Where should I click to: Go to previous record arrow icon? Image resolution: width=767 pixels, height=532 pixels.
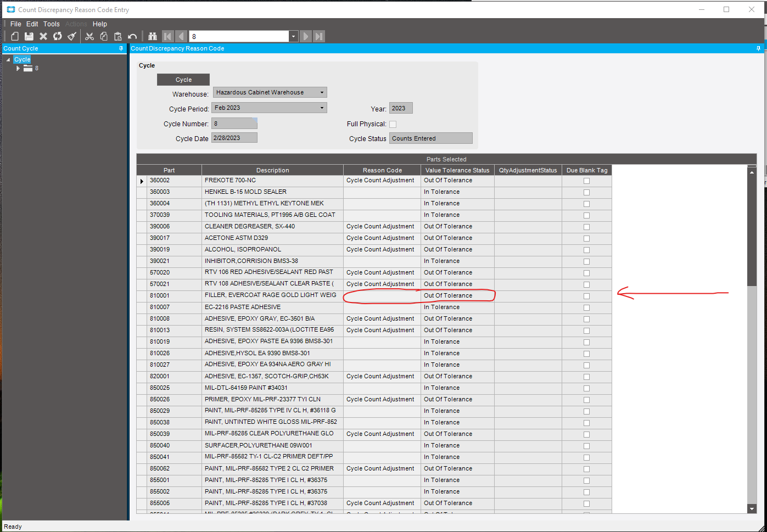[x=181, y=36]
